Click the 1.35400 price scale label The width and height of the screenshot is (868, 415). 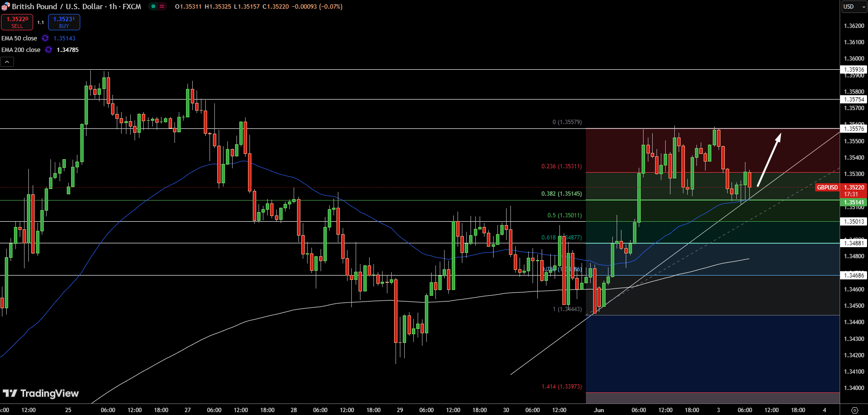854,158
